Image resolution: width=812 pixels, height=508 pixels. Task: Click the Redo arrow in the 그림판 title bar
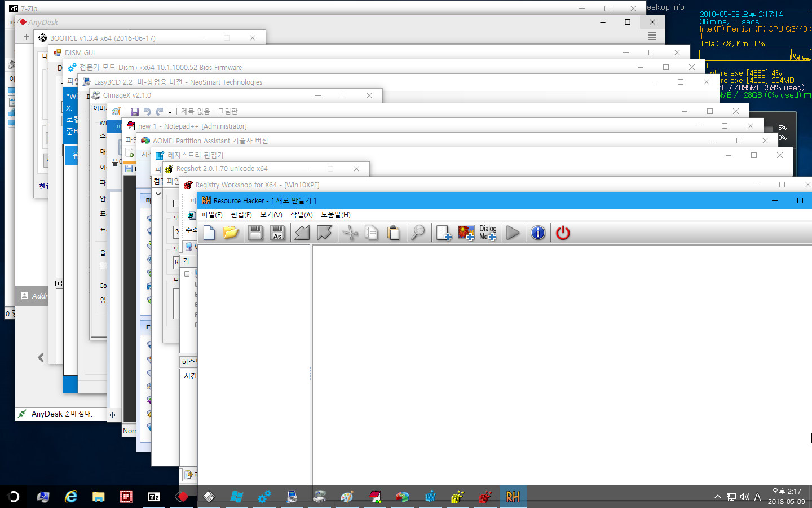point(160,112)
